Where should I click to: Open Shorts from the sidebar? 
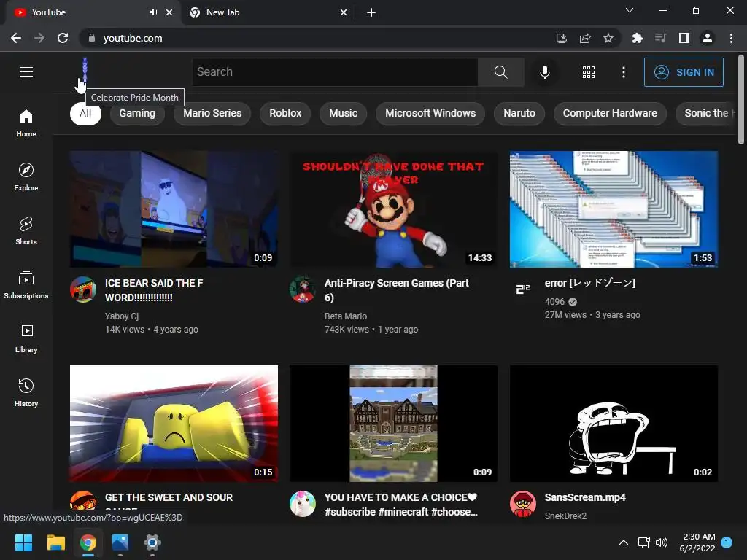[x=26, y=231]
